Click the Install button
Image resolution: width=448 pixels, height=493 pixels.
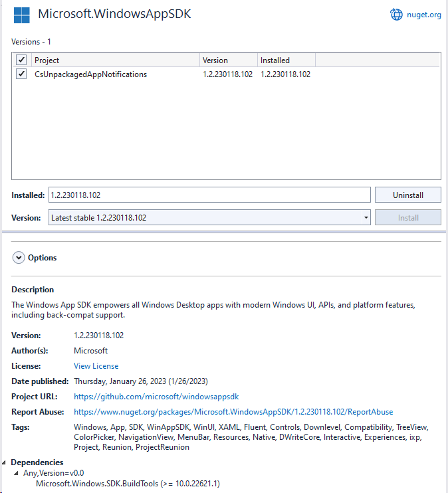(x=408, y=217)
